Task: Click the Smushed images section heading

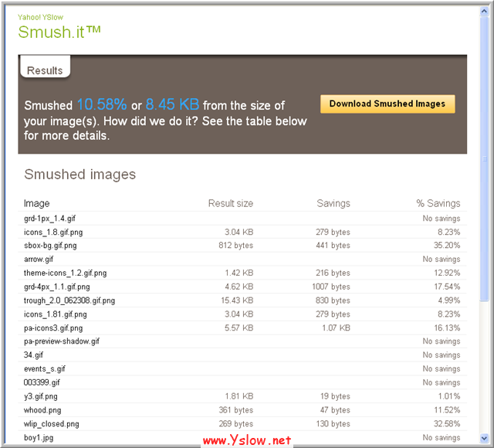Action: point(80,175)
